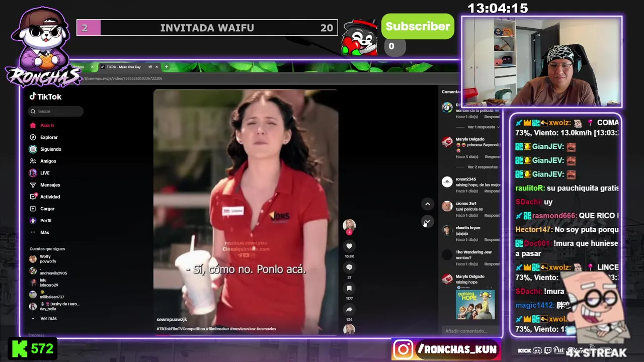Reply to cronos 3w1 comment
Image resolution: width=644 pixels, height=362 pixels.
(492, 215)
